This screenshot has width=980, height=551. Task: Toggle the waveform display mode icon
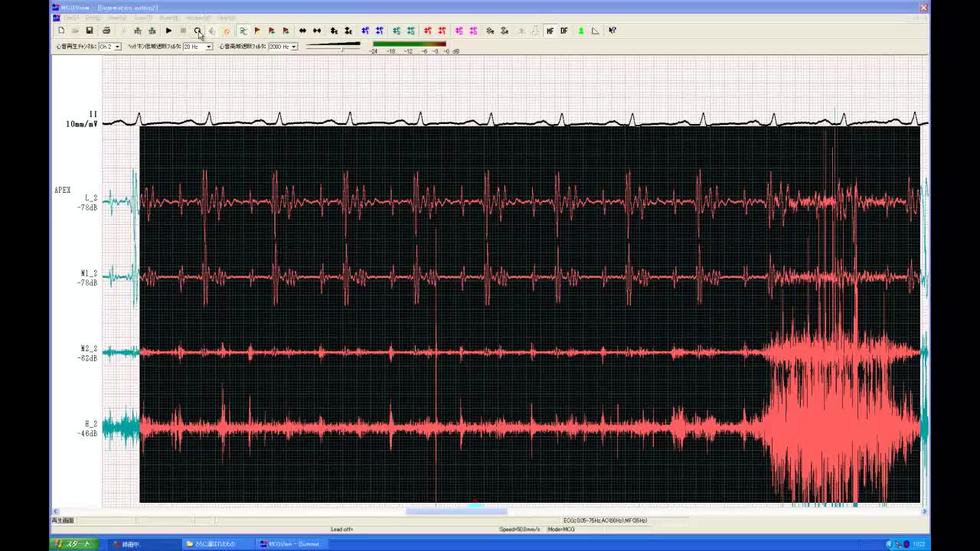point(243,31)
